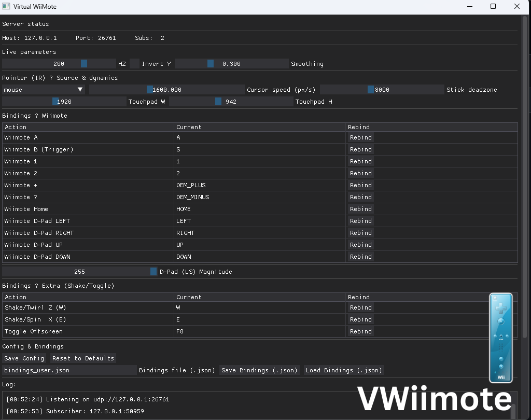Close the Virtual WiiMote window
Image resolution: width=531 pixels, height=420 pixels.
click(x=517, y=6)
